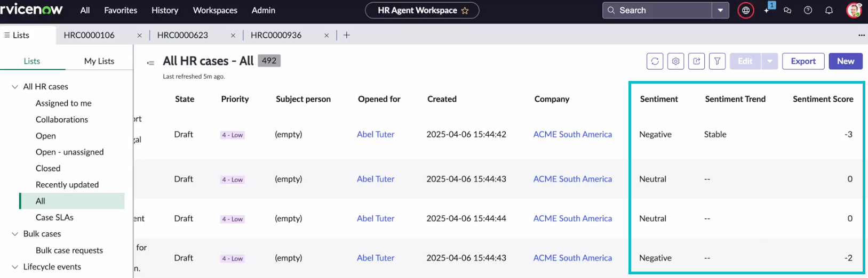Screen dimensions: 868x278
Task: Open the help question mark icon
Action: point(808,10)
